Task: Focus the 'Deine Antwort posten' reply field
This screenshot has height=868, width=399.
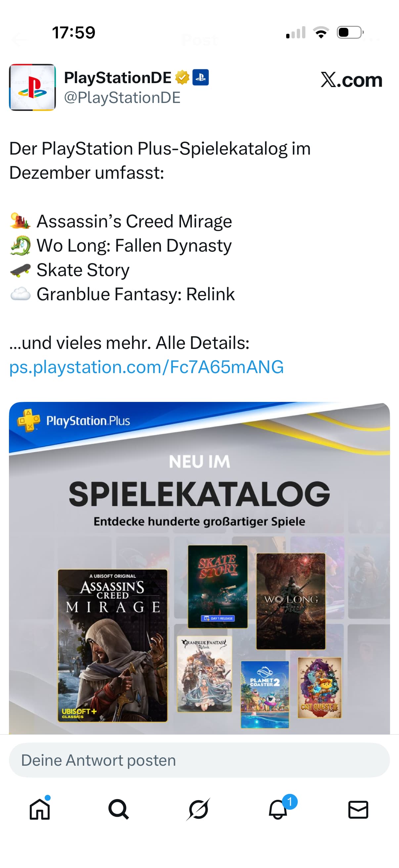Action: click(x=199, y=760)
